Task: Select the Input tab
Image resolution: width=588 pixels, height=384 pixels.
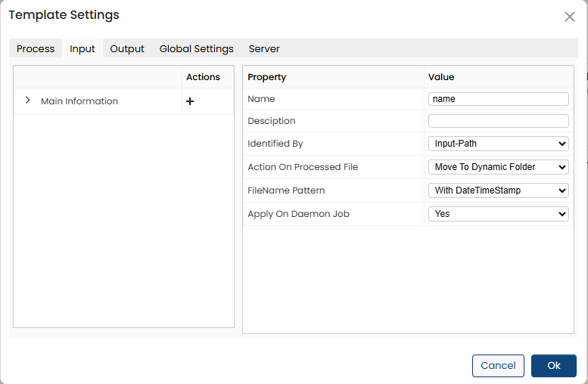Action: pyautogui.click(x=82, y=48)
